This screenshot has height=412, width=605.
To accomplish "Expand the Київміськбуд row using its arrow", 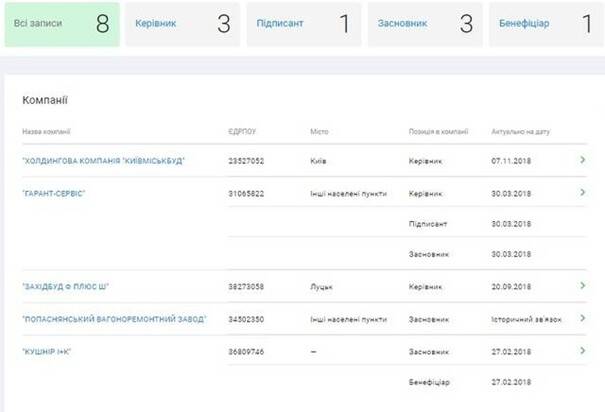I will pos(582,160).
